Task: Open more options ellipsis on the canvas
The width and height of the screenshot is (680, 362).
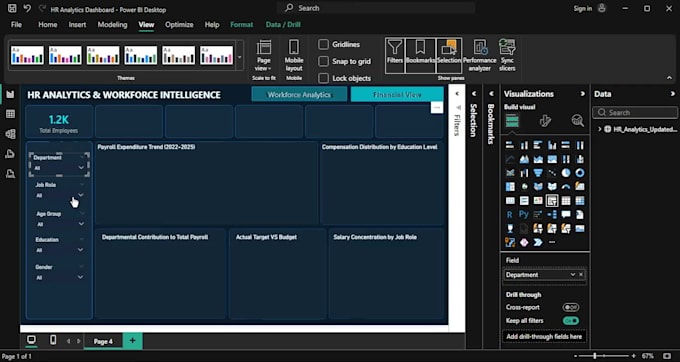Action: coord(437,108)
